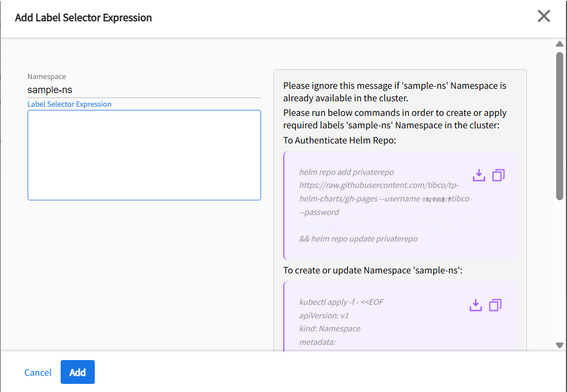Click the githubusercontent URL in helm command
This screenshot has height=392, width=567.
(x=379, y=186)
